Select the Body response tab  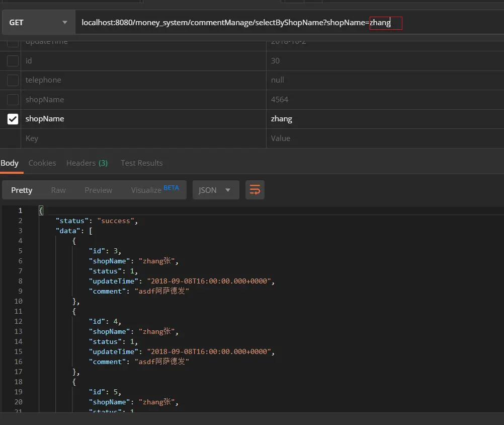pos(10,163)
